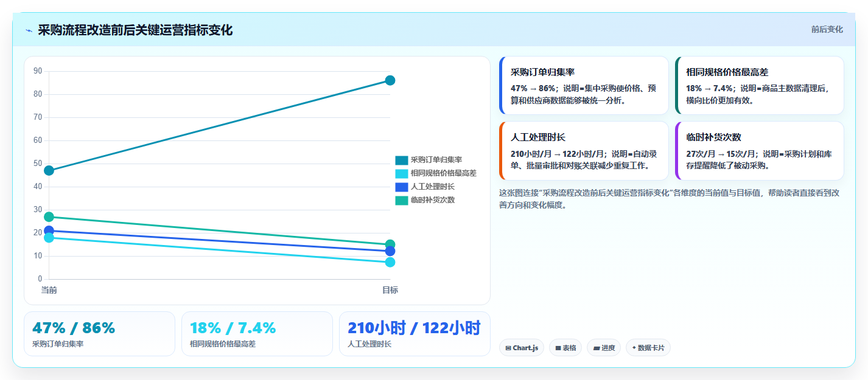Select the 相同规格价格最高差 point at 当前

tap(49, 238)
